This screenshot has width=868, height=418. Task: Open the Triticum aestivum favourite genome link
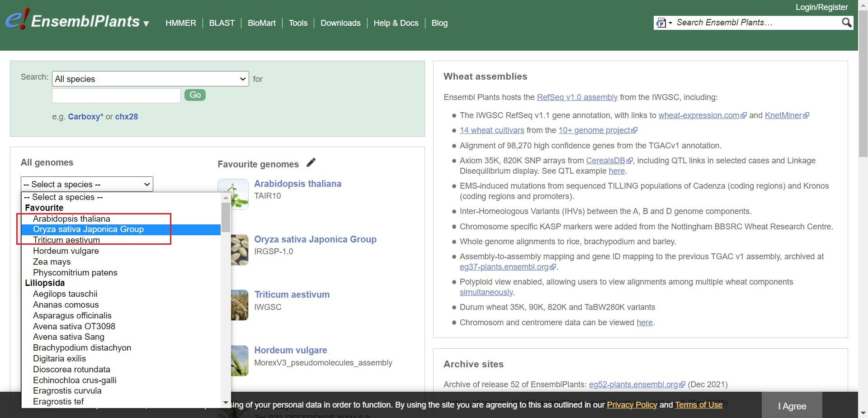click(x=292, y=294)
